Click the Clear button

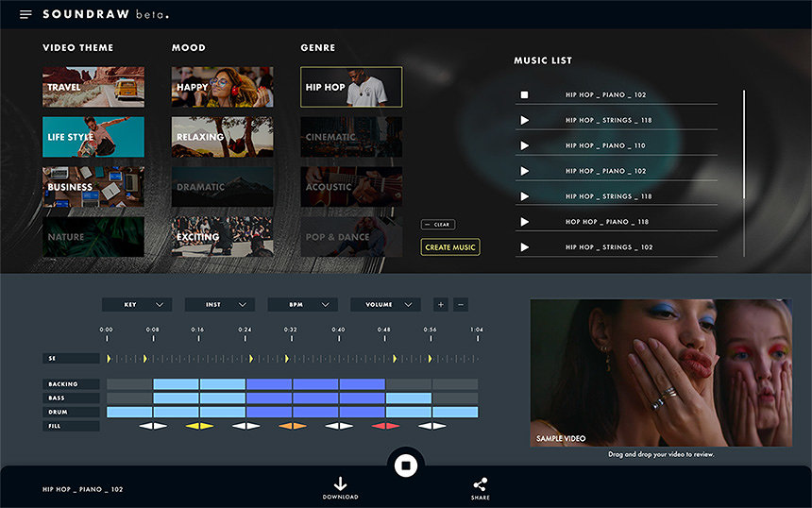(x=438, y=225)
